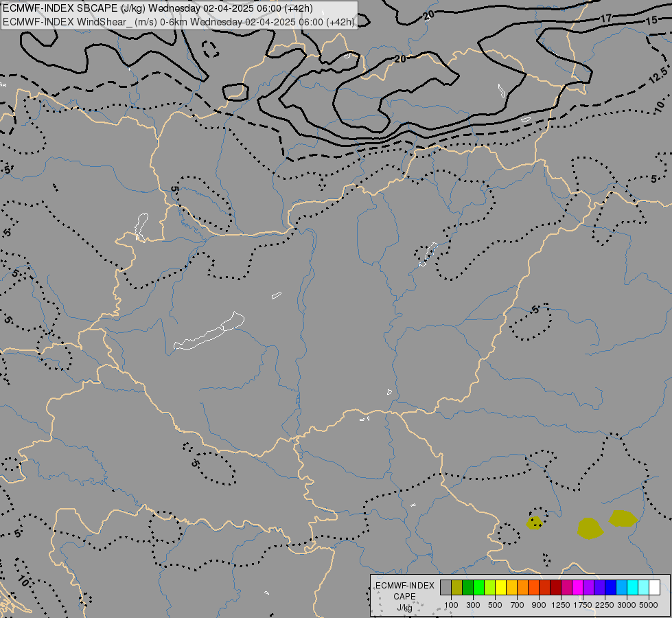Click the legend tick value '1750'
This screenshot has height=618, width=672.
click(x=583, y=605)
